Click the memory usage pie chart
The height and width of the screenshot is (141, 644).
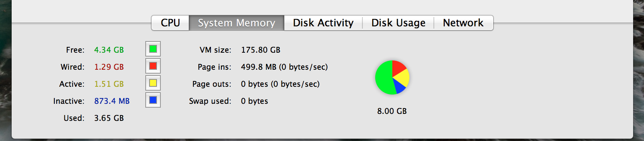392,77
